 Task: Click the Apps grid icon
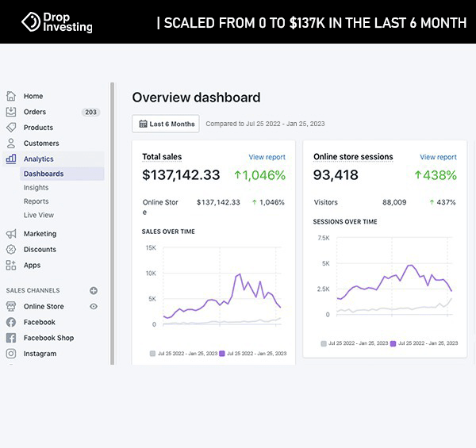(x=11, y=265)
